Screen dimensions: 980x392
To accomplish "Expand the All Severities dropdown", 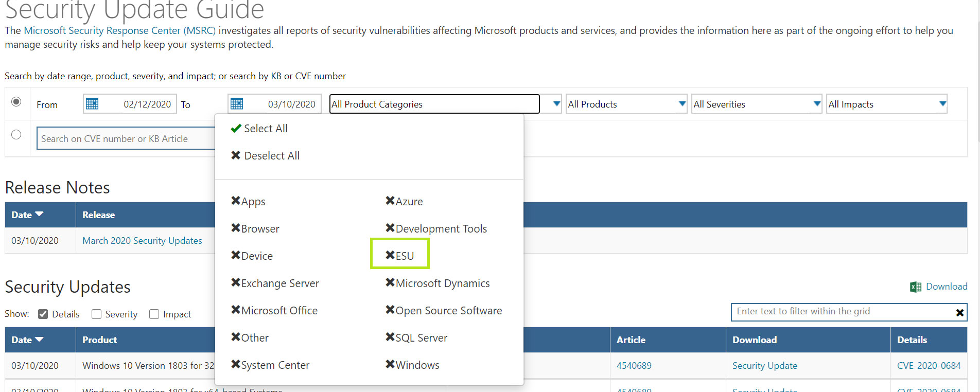I will tap(816, 104).
